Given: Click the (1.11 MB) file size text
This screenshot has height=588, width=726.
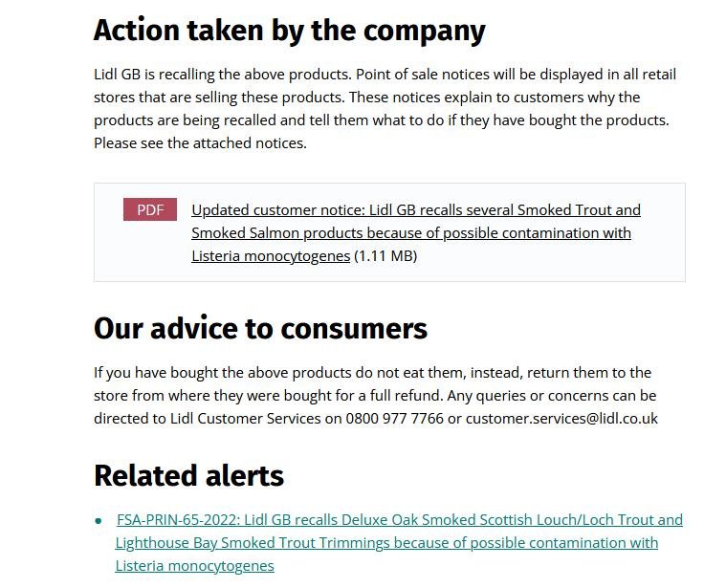Looking at the screenshot, I should tap(385, 256).
